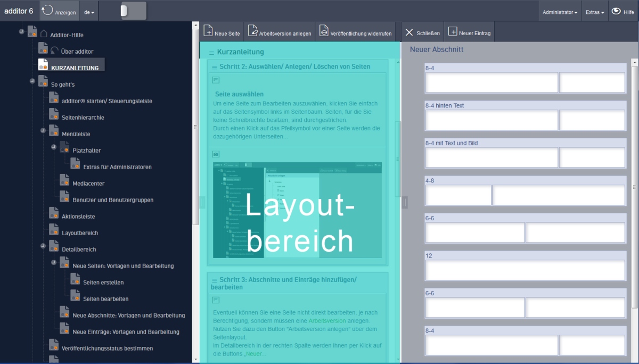639x364 pixels.
Task: Click the Layoutbereich screenshot thumbnail
Action: 297,210
